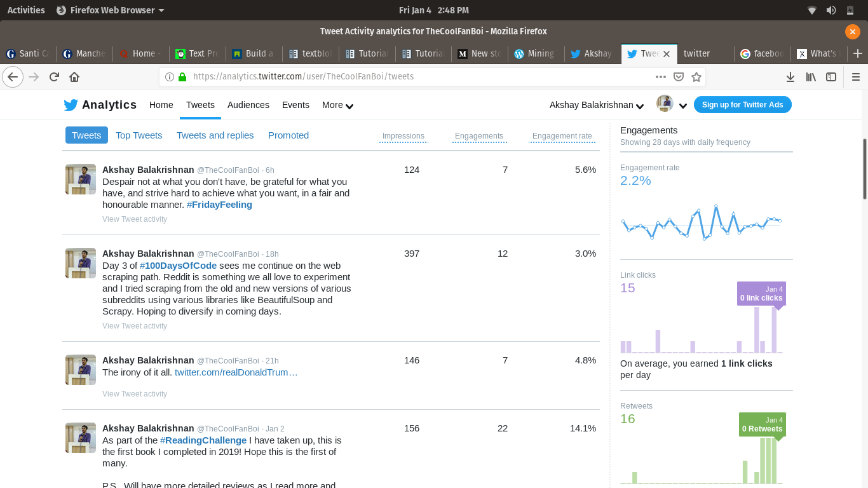
Task: Click the green padlock security icon
Action: click(x=182, y=77)
